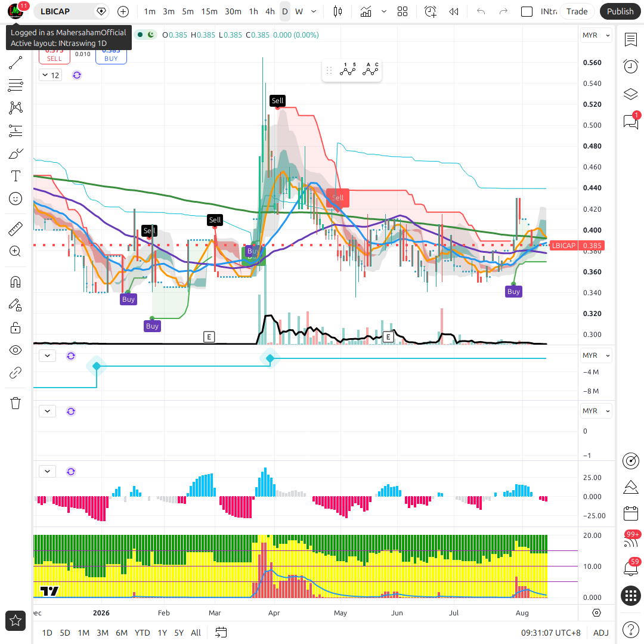Image resolution: width=644 pixels, height=644 pixels.
Task: Open the forecasting and measurement tools
Action: click(x=16, y=131)
